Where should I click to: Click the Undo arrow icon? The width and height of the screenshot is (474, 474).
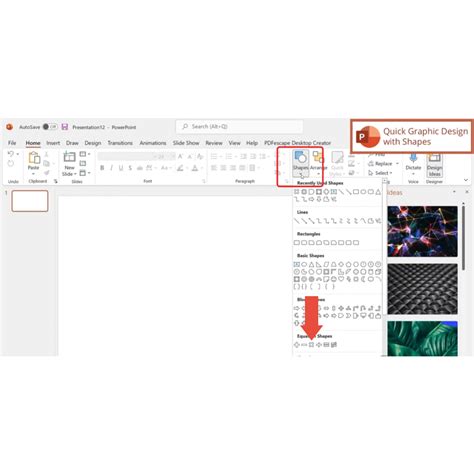point(11,154)
